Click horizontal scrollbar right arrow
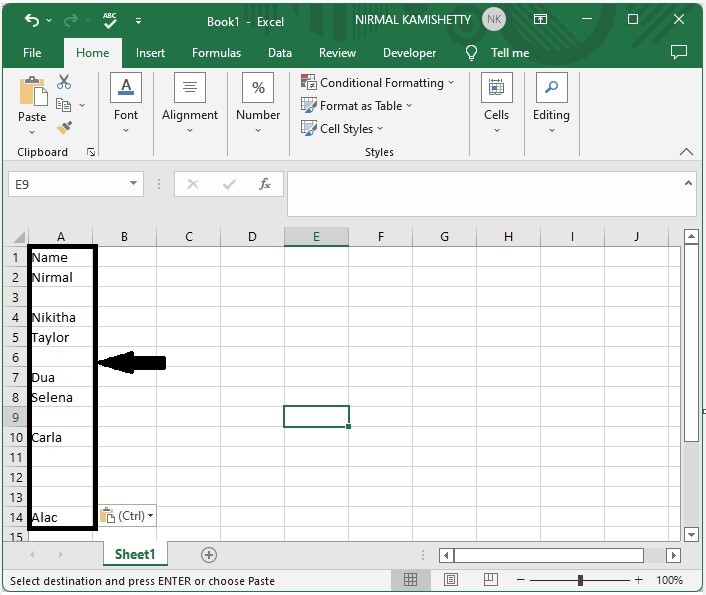The width and height of the screenshot is (706, 595). coord(673,555)
